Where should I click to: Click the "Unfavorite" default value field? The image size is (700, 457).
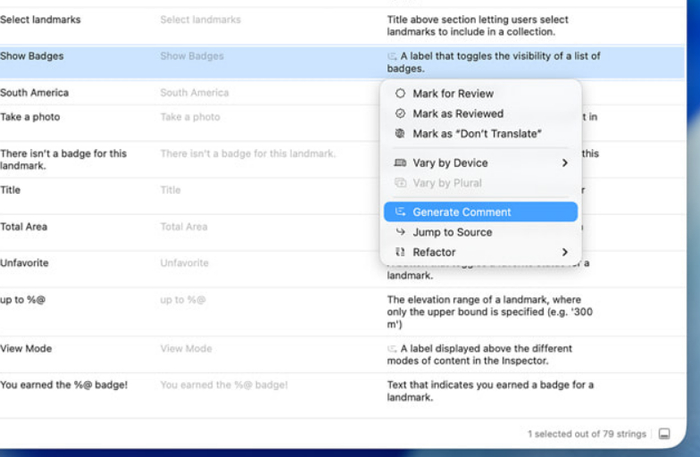(184, 263)
